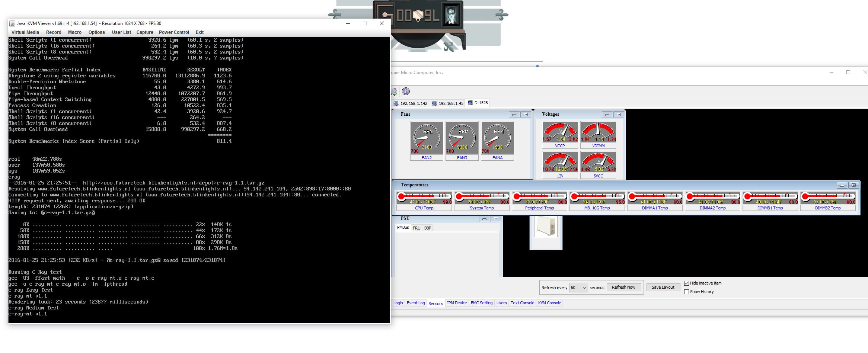Open the Options menu in iKVM Viewer

tap(97, 32)
